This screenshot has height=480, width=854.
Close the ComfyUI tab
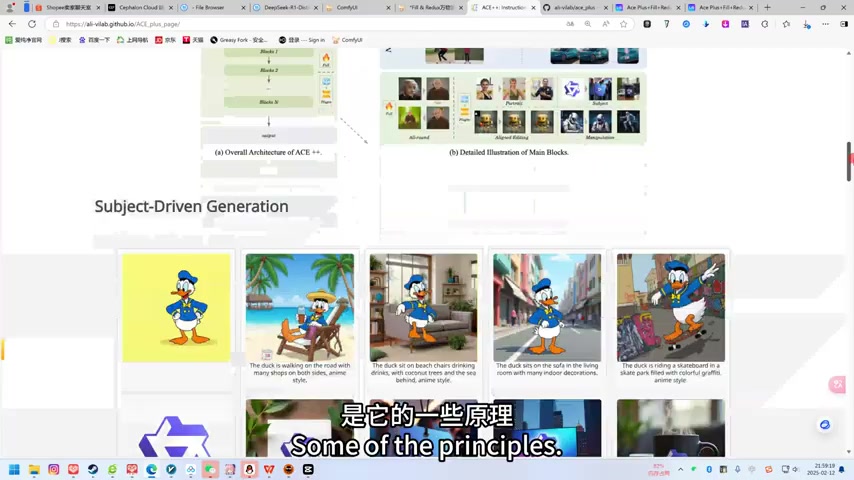click(388, 8)
